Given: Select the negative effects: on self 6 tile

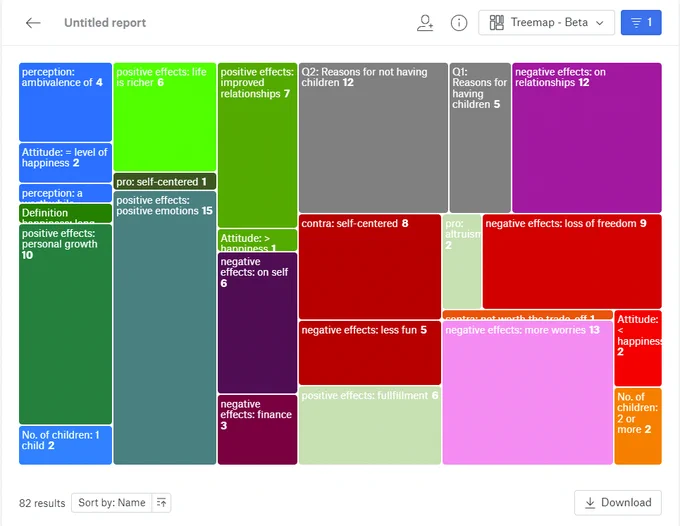Looking at the screenshot, I should coord(258,323).
